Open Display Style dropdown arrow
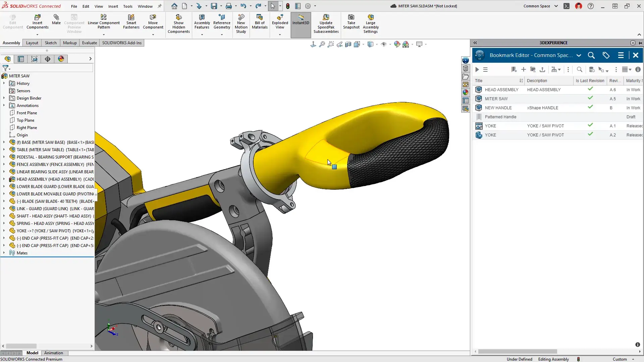 377,44
